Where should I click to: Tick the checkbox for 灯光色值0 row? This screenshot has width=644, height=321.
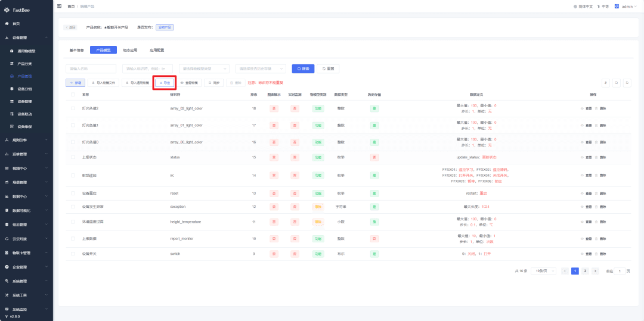click(73, 142)
